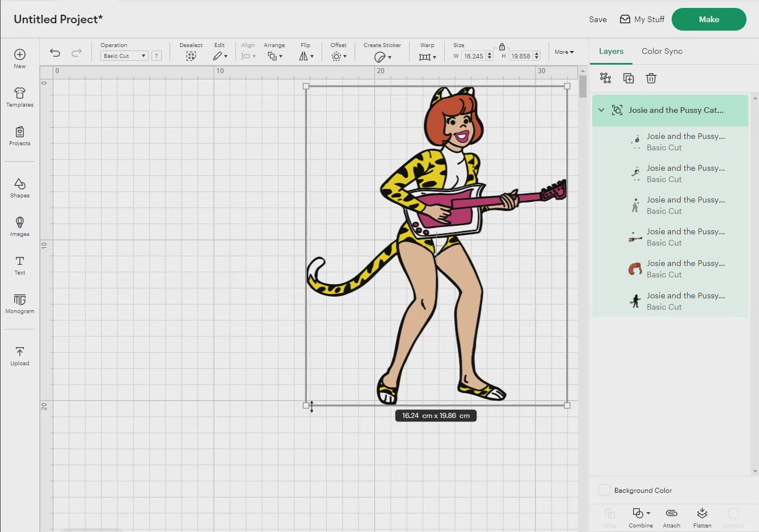Click the width size field
The image size is (759, 532).
coord(474,56)
